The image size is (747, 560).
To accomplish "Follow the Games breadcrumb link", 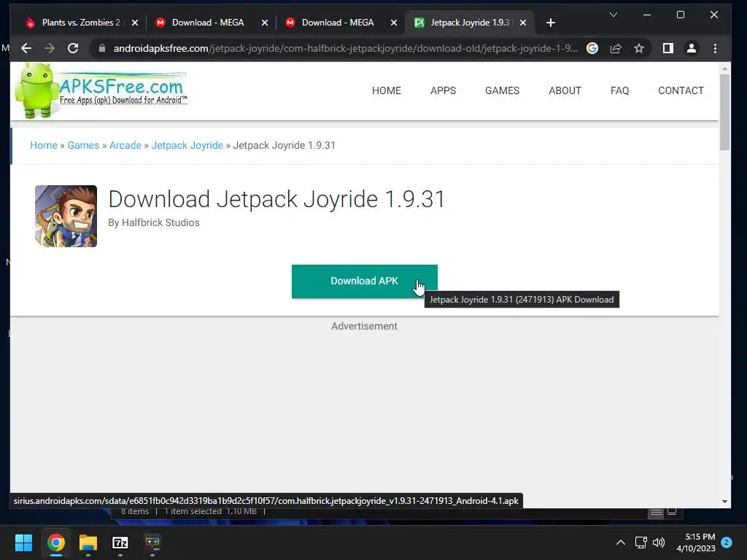I will (x=83, y=145).
